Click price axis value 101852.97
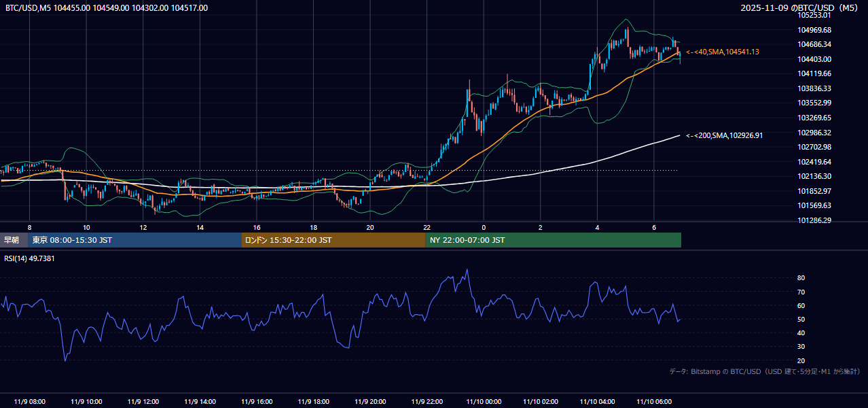Image resolution: width=868 pixels, height=408 pixels. point(815,191)
